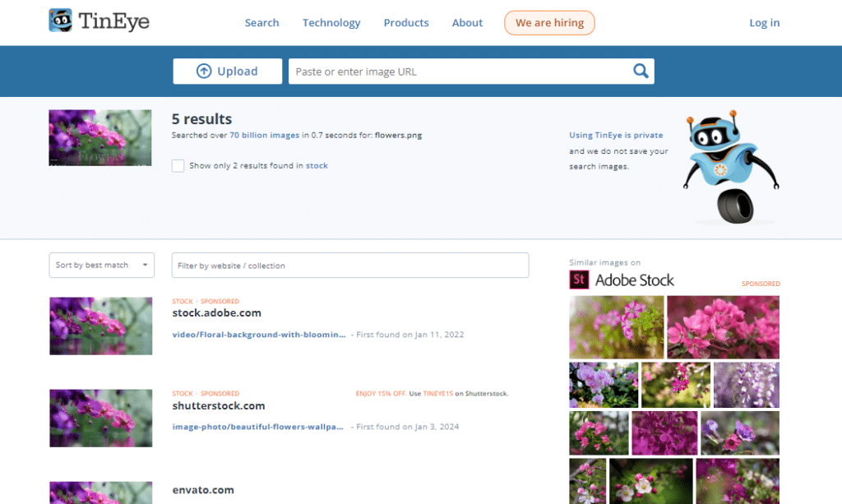Click the Upload button
This screenshot has height=504, width=842.
click(227, 71)
